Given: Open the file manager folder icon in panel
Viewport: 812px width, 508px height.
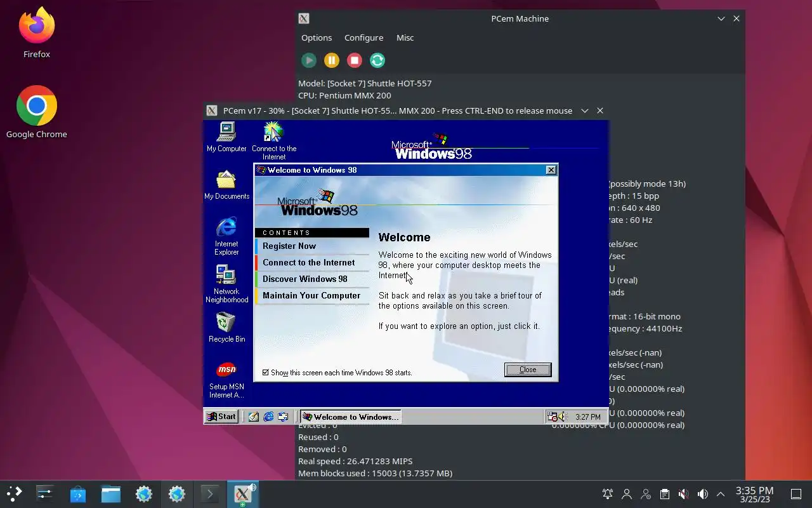Looking at the screenshot, I should click(x=111, y=493).
